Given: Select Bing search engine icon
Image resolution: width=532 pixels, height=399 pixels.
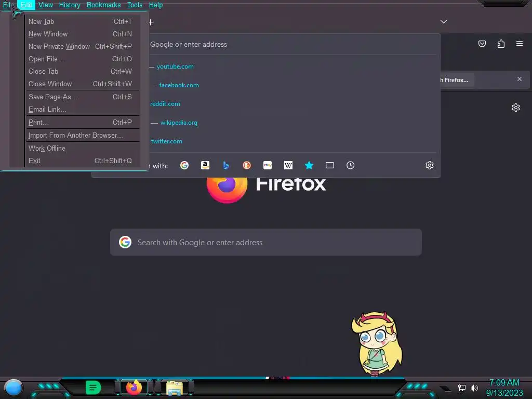Looking at the screenshot, I should pyautogui.click(x=226, y=165).
